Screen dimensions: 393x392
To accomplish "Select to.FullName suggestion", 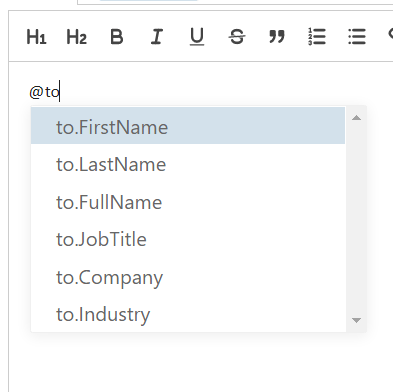I will 188,202.
